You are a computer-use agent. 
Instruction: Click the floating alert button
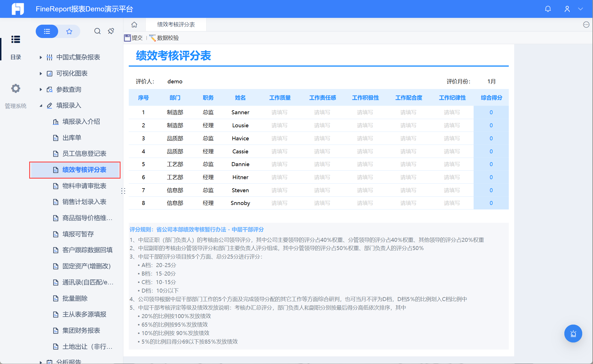(573, 333)
